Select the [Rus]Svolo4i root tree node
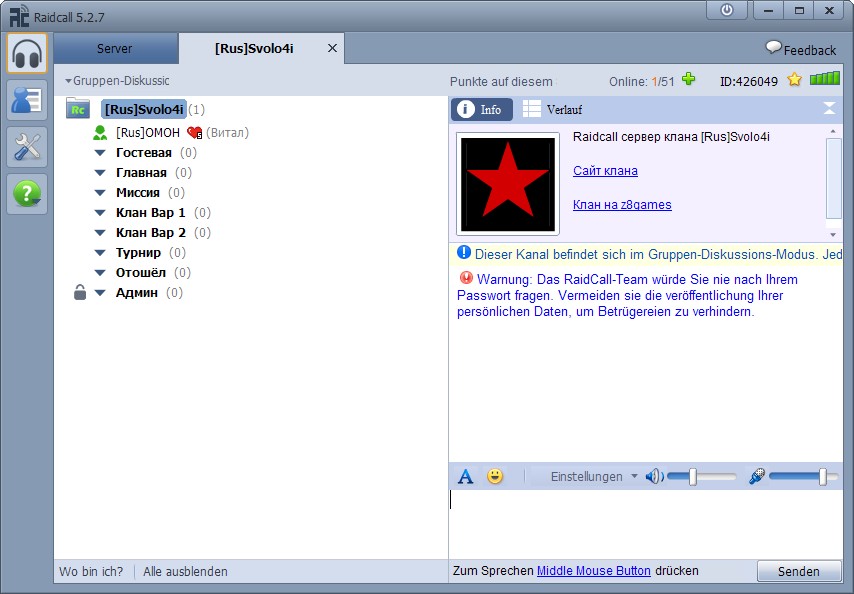The width and height of the screenshot is (854, 594). pos(144,109)
